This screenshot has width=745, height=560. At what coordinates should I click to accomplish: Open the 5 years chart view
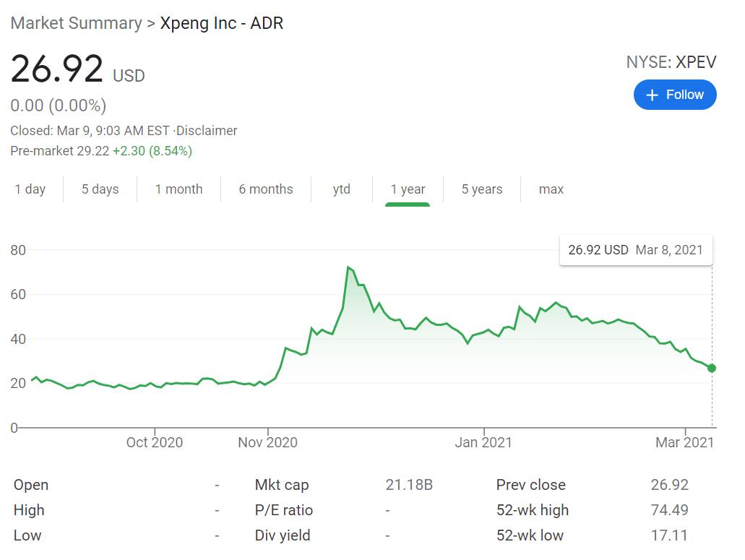[481, 189]
